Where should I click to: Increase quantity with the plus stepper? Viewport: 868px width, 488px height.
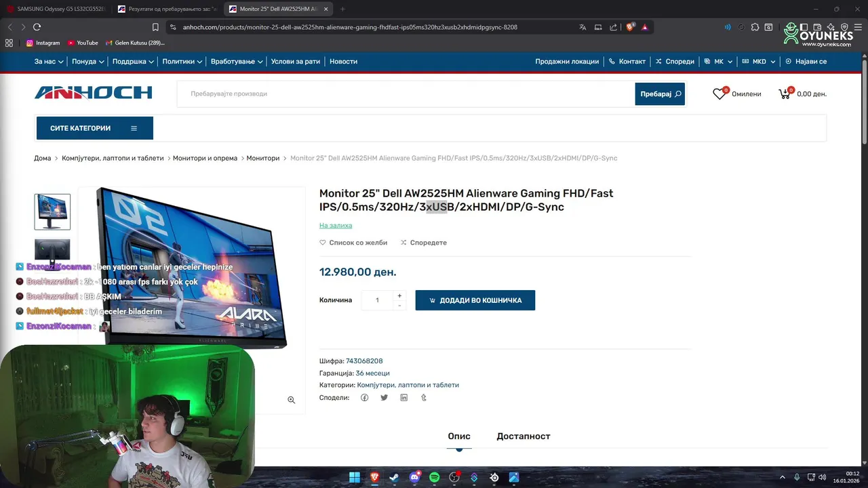pyautogui.click(x=399, y=296)
